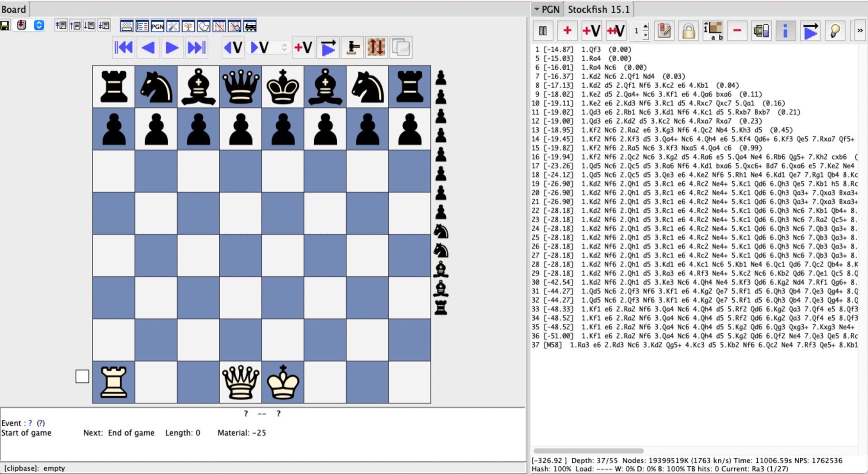Click the '(?)' link after Event

pos(41,423)
